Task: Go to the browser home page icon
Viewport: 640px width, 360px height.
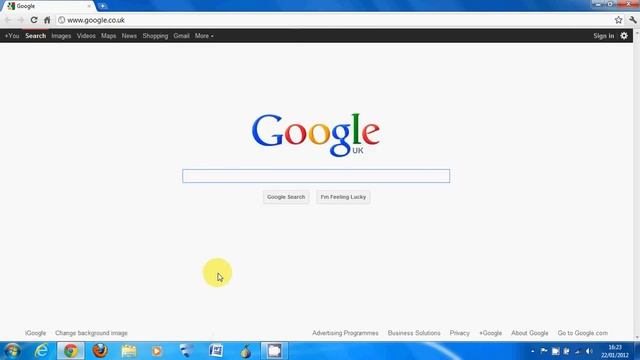Action: [x=47, y=20]
